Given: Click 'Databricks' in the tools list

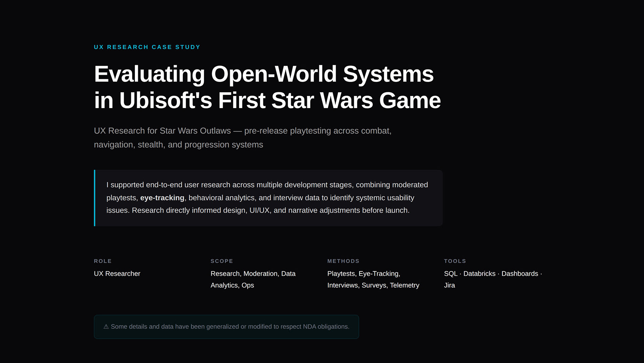Looking at the screenshot, I should click(x=479, y=274).
